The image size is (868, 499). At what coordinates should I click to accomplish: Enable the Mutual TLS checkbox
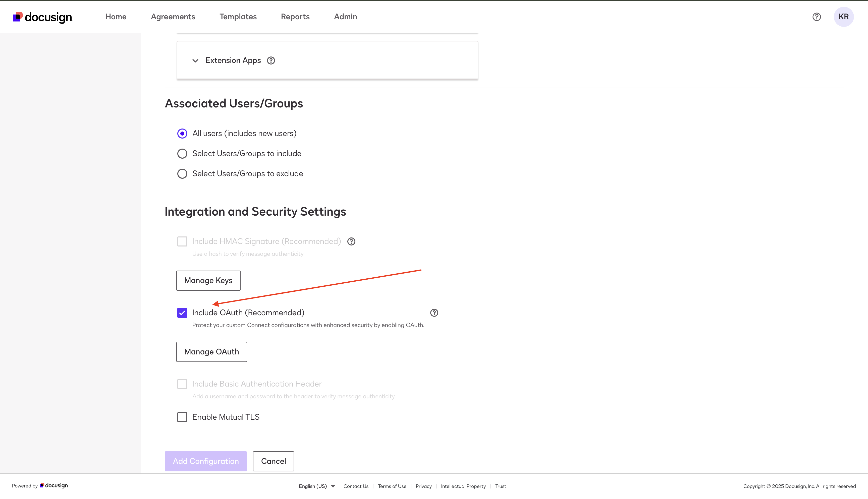click(182, 417)
